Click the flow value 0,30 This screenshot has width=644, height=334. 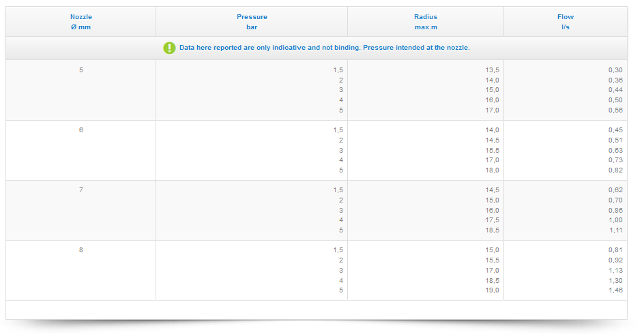615,70
